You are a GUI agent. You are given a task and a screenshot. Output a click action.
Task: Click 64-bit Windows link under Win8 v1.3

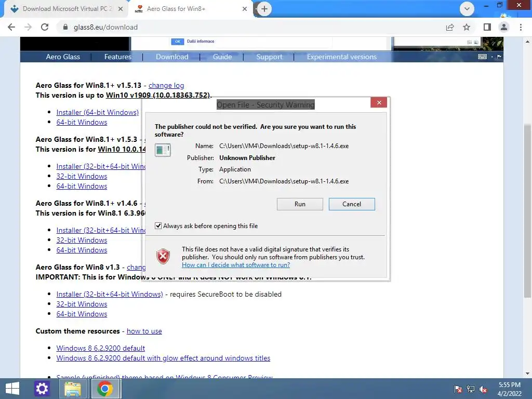[x=82, y=314]
